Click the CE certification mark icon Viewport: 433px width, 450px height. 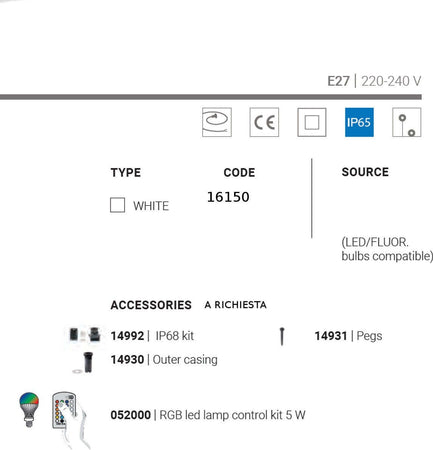[264, 122]
